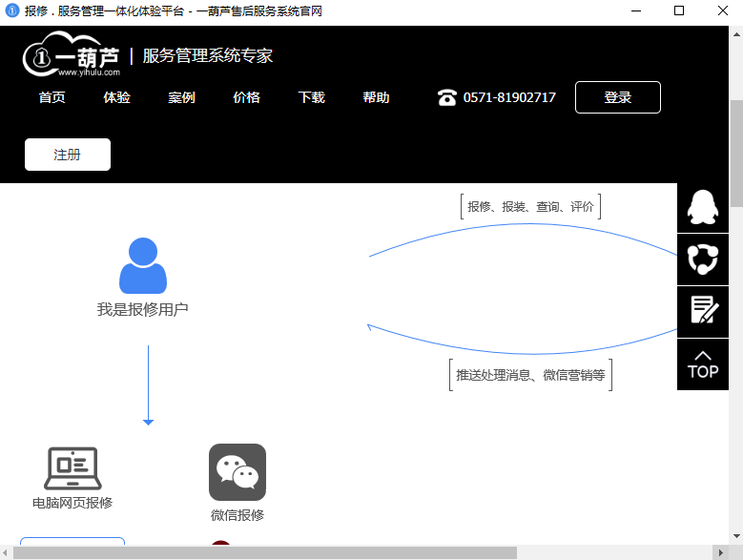Image resolution: width=743 pixels, height=560 pixels.
Task: Click phone number 0571-81902717
Action: click(509, 97)
